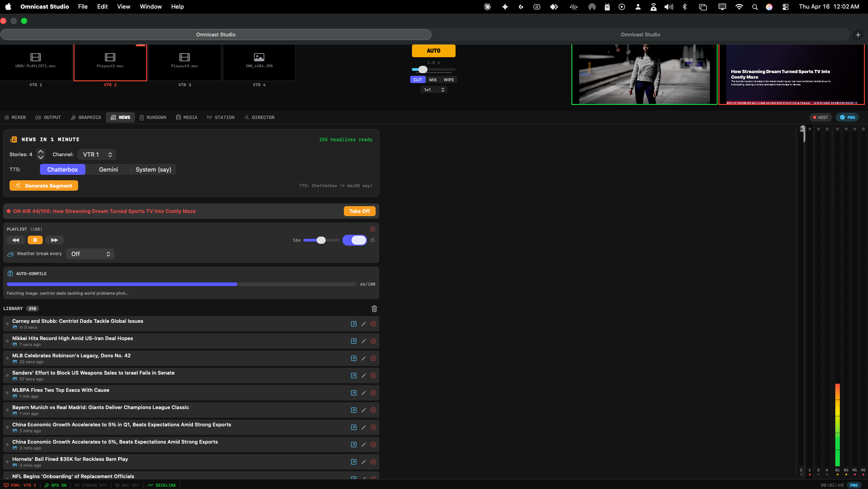Click the Generate Segment button
The height and width of the screenshot is (489, 868).
point(44,186)
